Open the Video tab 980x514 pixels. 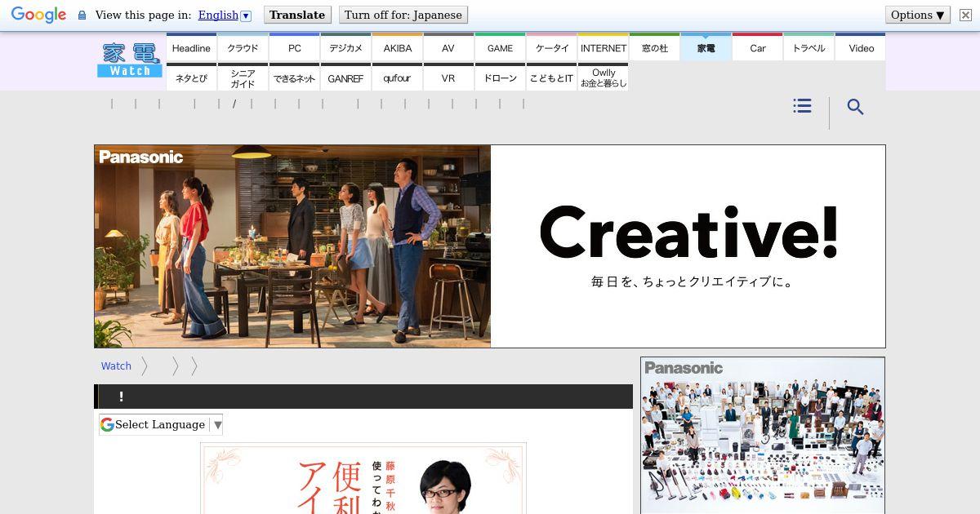861,47
